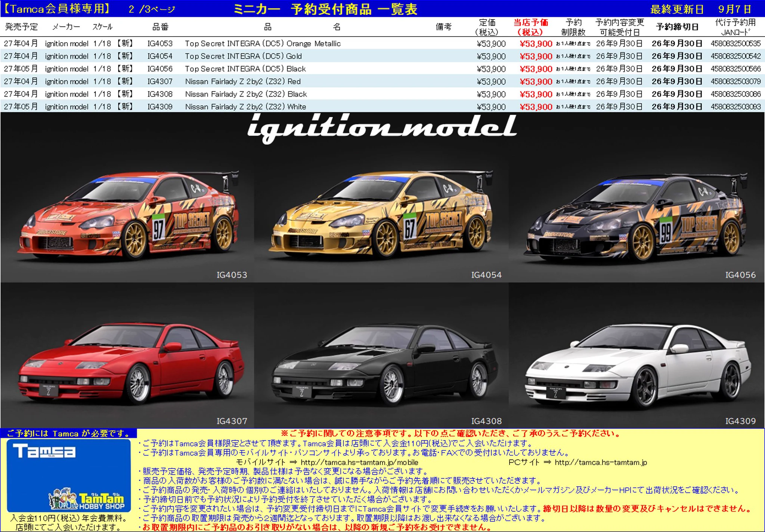765x532 pixels.
Task: Click product name Top Secret INTEGRA (DC5) Orange Metallic
Action: (x=263, y=43)
